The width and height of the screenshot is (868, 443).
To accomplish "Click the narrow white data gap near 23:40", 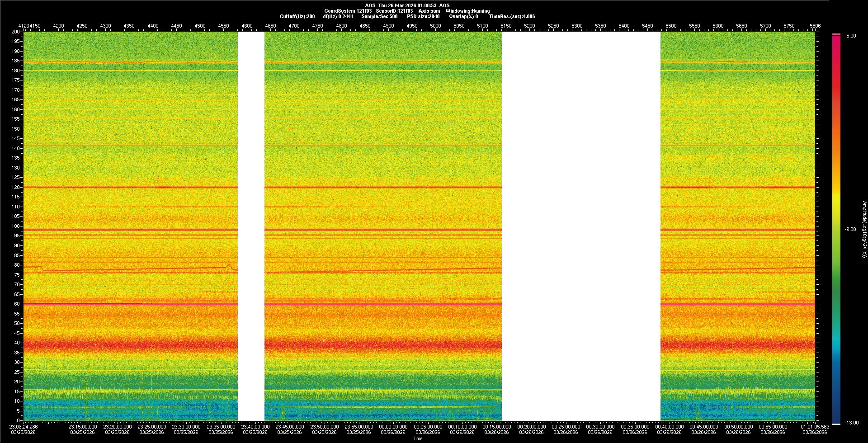I will [251, 226].
